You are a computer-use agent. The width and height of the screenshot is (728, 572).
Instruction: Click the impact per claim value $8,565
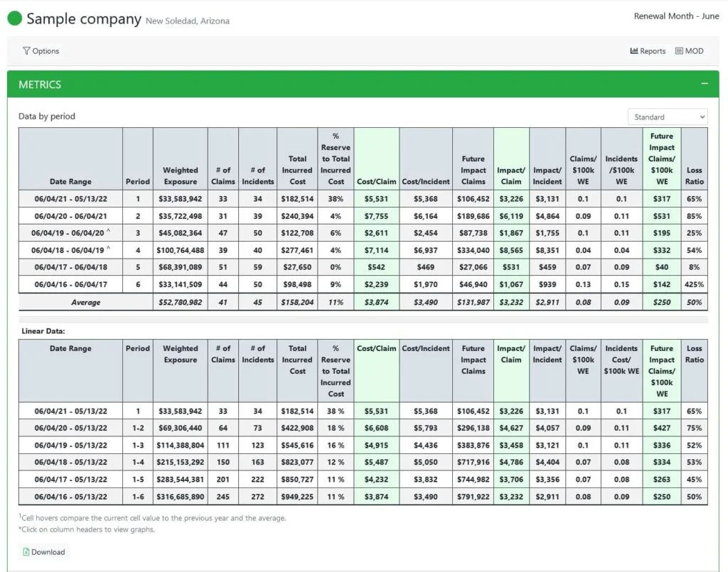511,250
